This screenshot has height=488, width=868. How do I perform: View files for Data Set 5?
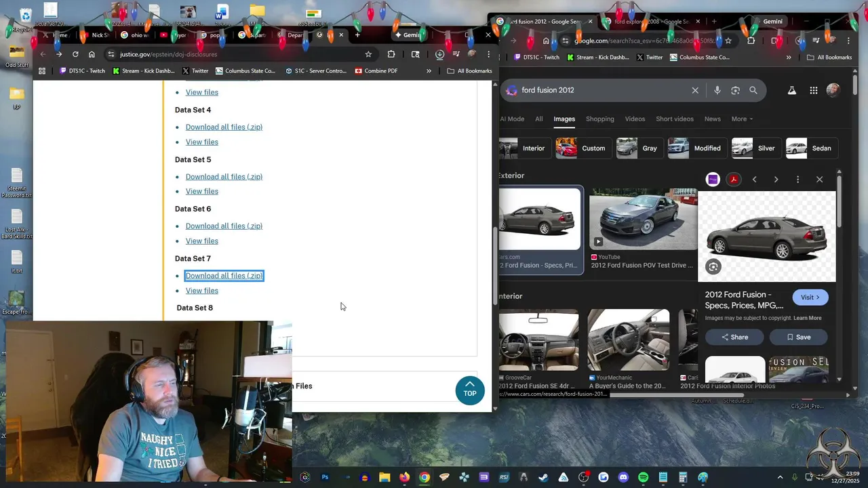202,191
